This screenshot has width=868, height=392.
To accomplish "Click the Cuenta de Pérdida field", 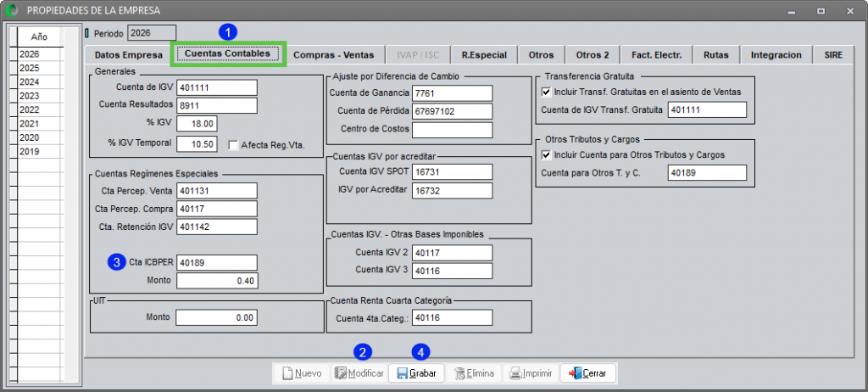I will click(x=453, y=111).
